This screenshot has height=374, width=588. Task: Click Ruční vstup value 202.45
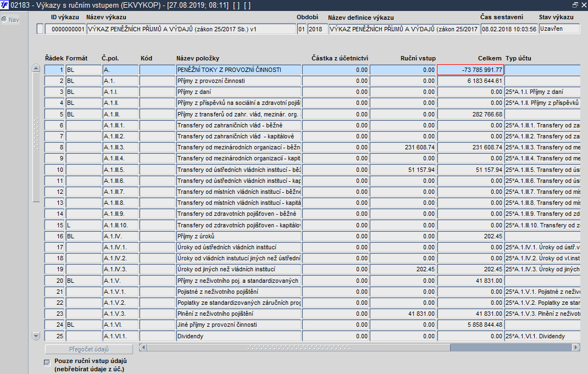[x=403, y=269]
